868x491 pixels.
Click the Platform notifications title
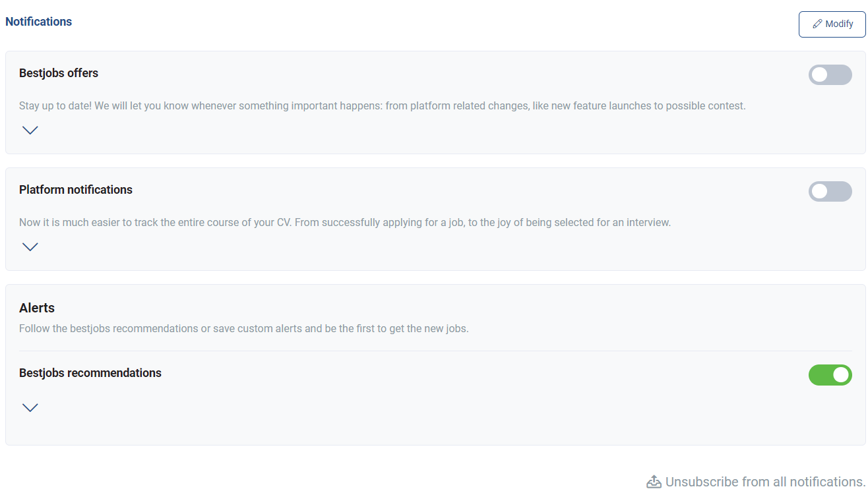[x=76, y=190]
